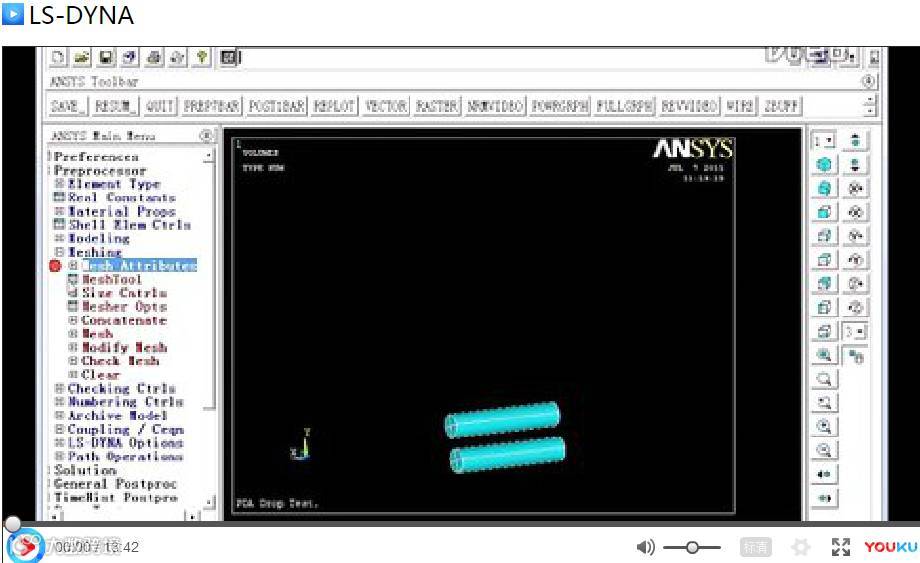Click the RESUM_DB toolbar button
Screen dimensions: 920x563
(114, 106)
